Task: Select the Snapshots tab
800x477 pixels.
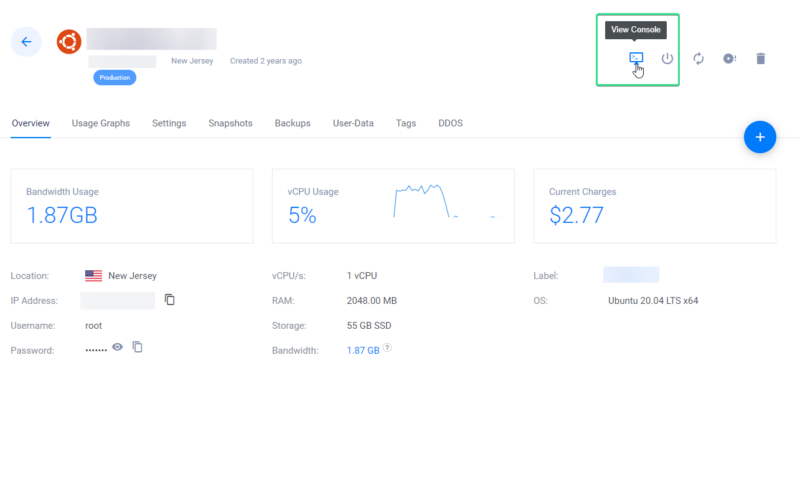Action: coord(230,123)
